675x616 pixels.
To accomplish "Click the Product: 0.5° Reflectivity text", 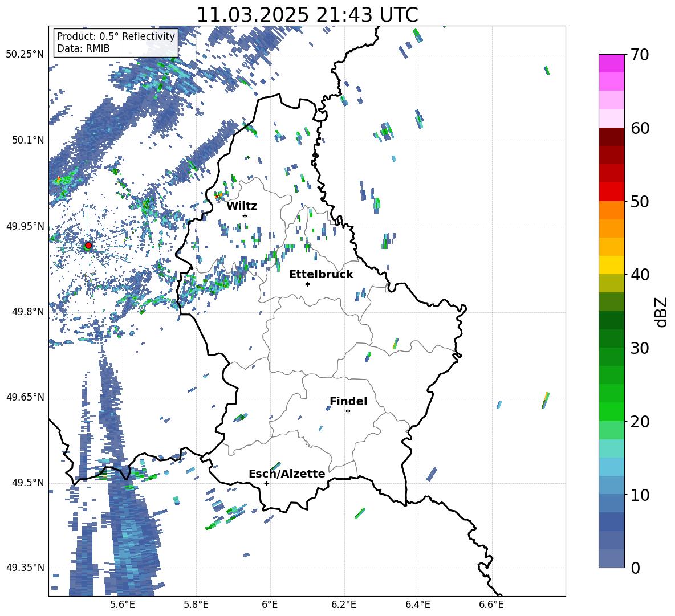I will [x=116, y=36].
